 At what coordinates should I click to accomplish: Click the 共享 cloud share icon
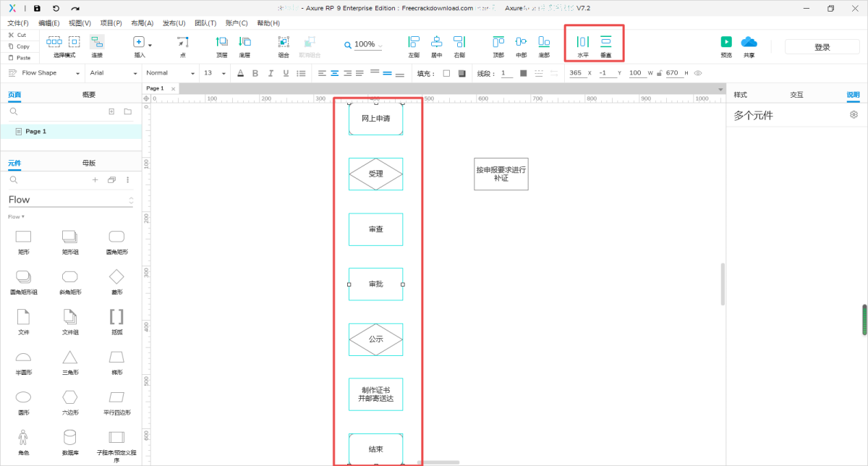(749, 43)
